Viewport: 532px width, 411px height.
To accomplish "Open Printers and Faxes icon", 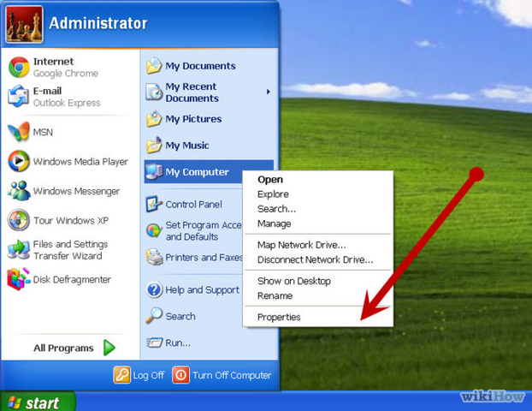I will pyautogui.click(x=154, y=257).
